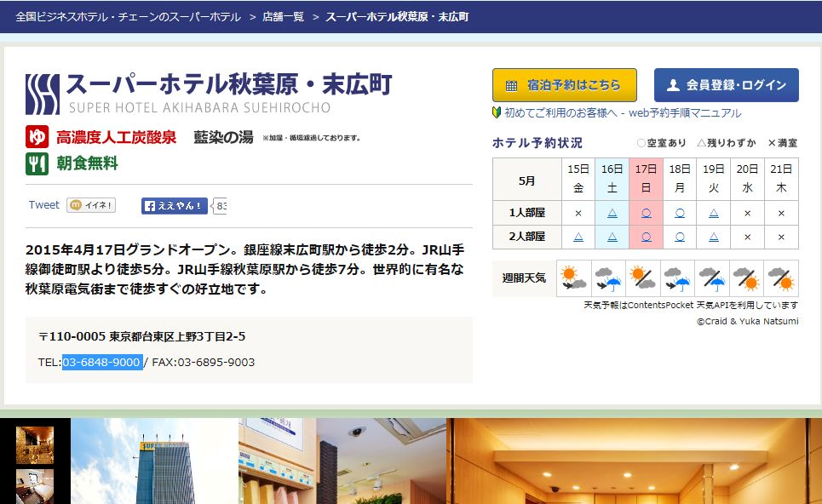The height and width of the screenshot is (504, 822).
Task: Click the Tweet link
Action: click(x=44, y=205)
